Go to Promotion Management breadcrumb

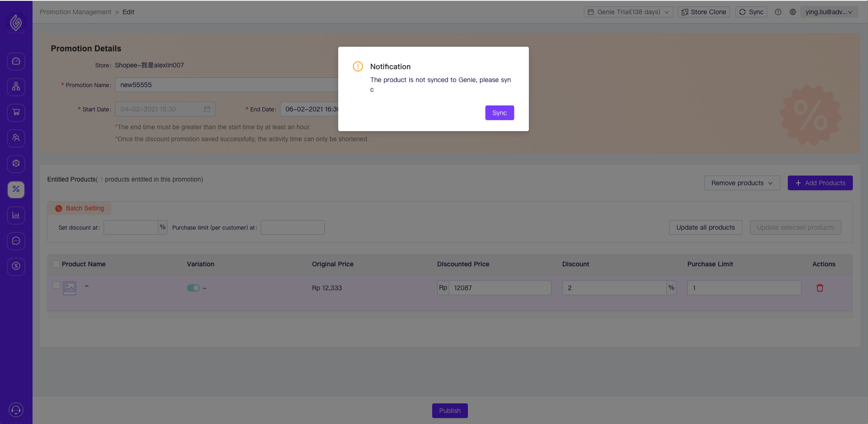(x=76, y=12)
